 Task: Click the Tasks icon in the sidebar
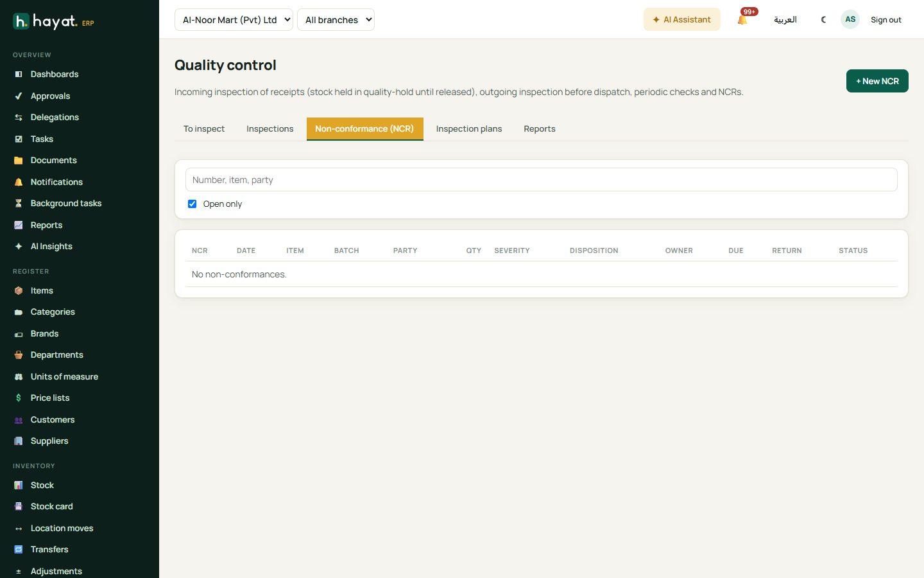(19, 139)
